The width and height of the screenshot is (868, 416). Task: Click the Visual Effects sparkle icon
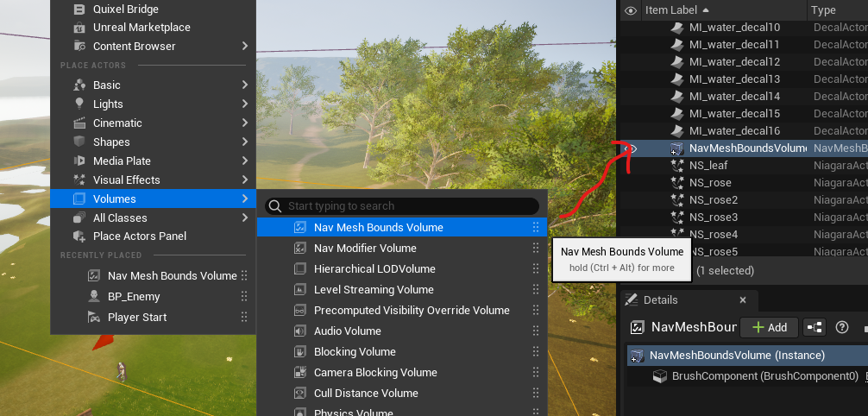[79, 180]
